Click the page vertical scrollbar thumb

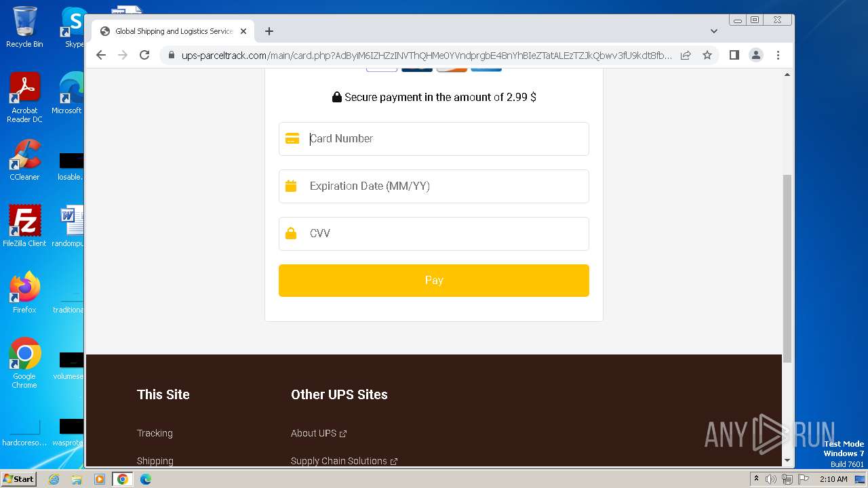click(x=787, y=268)
